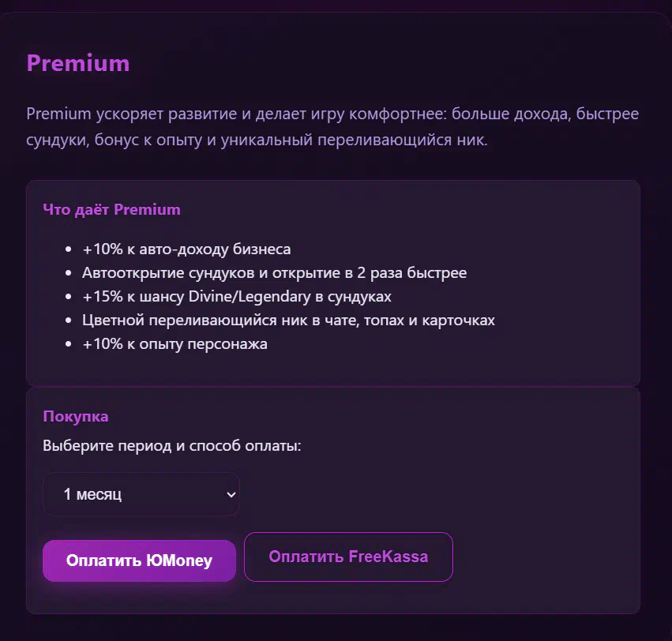Click the bullet next to "+15% к шансу"
This screenshot has width=672, height=641.
click(69, 297)
